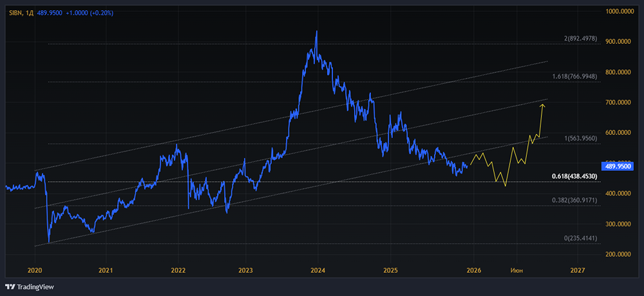The image size is (644, 296).
Task: Select the Fibonacci 0.382(360.9171) level label
Action: (x=573, y=200)
